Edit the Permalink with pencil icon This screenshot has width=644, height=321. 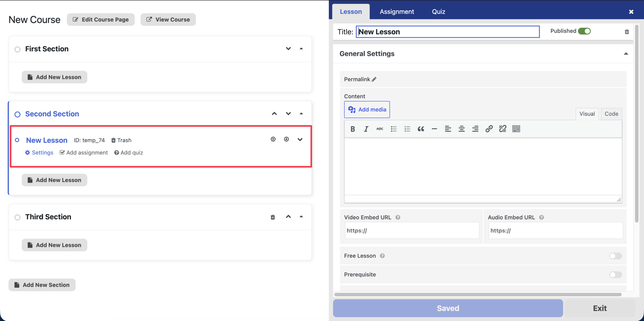[x=374, y=79]
